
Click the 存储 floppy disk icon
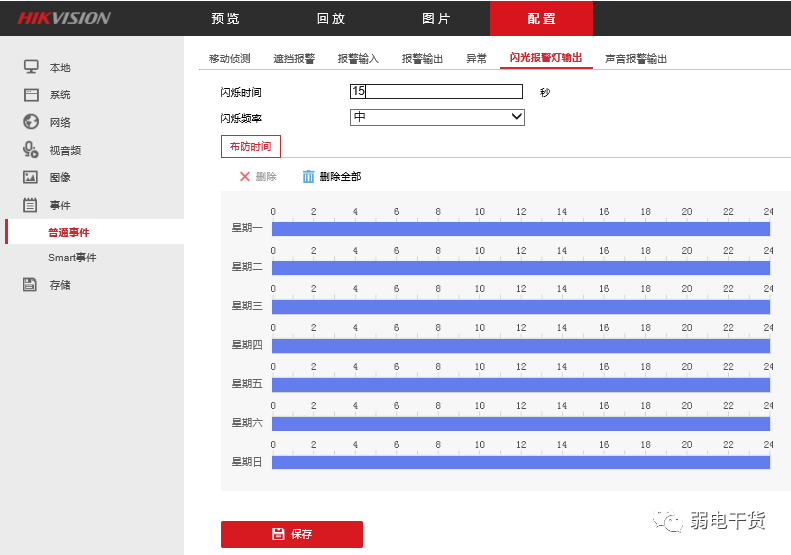point(30,285)
